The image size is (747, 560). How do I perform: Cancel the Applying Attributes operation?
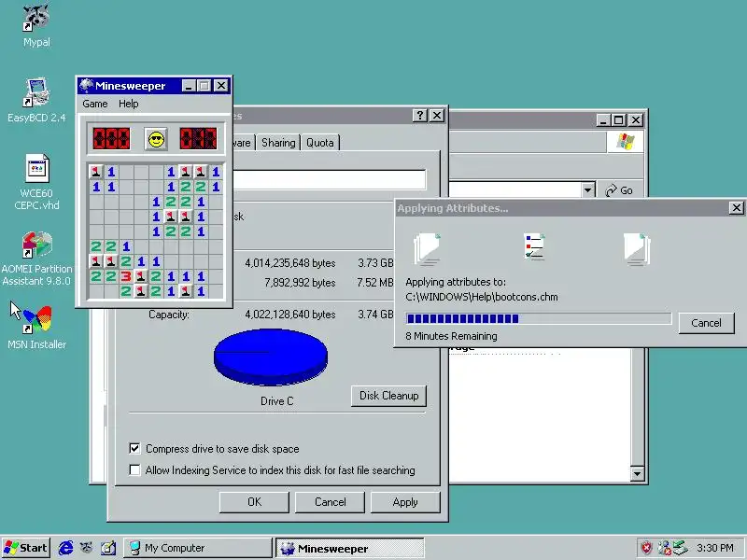706,323
